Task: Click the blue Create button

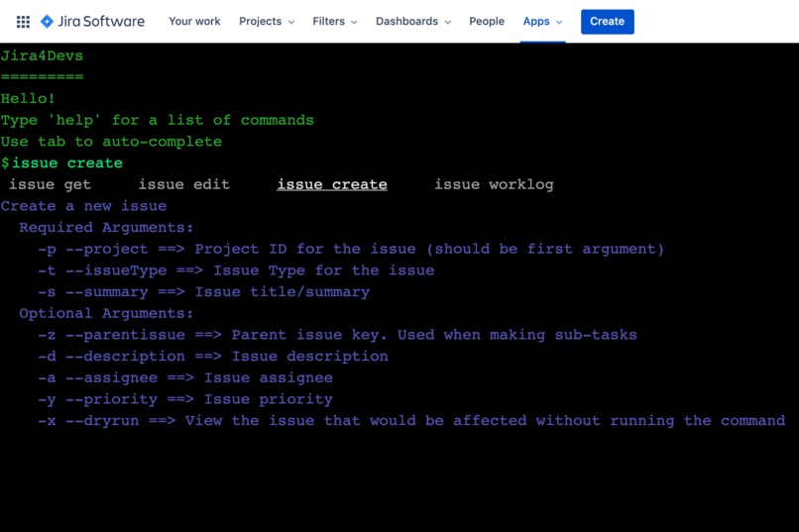Action: pyautogui.click(x=608, y=22)
